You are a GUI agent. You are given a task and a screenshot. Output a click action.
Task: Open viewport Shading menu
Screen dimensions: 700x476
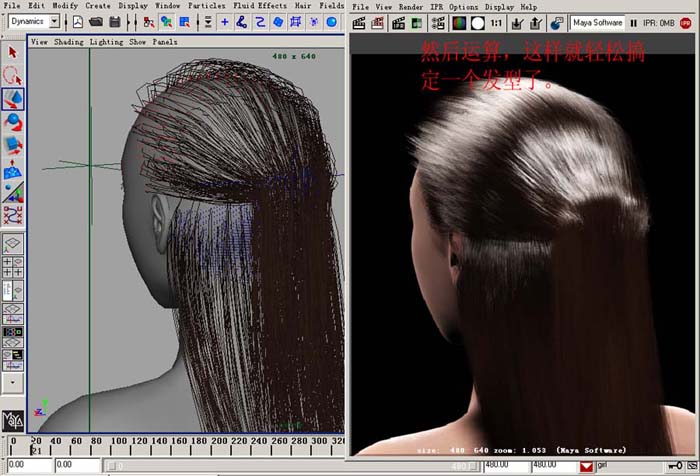click(69, 42)
